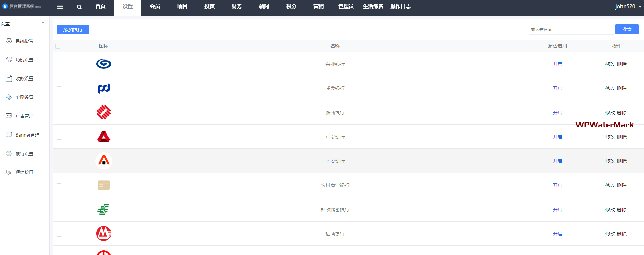The width and height of the screenshot is (644, 255).
Task: Open 银行设置 in the sidebar
Action: (24, 154)
